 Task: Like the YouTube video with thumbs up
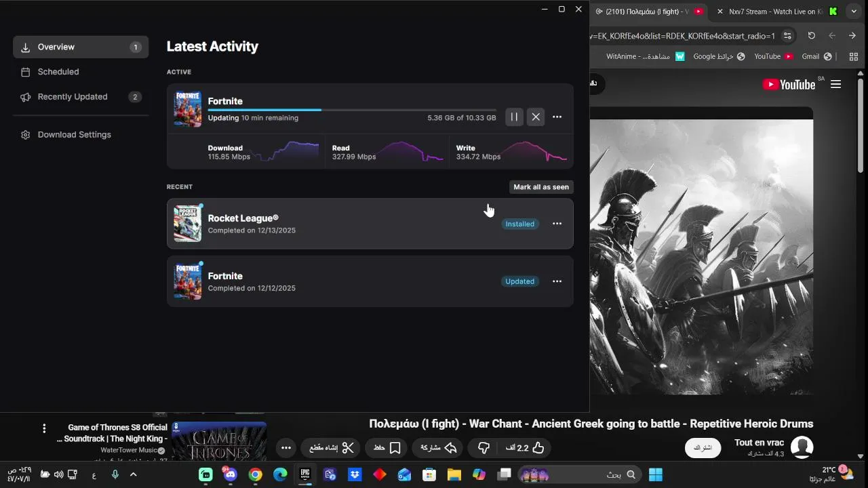coord(526,448)
